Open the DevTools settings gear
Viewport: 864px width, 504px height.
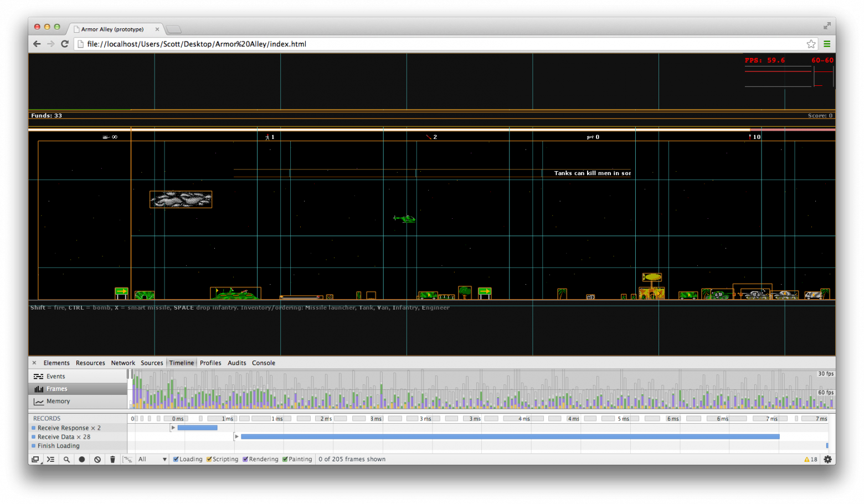click(827, 459)
